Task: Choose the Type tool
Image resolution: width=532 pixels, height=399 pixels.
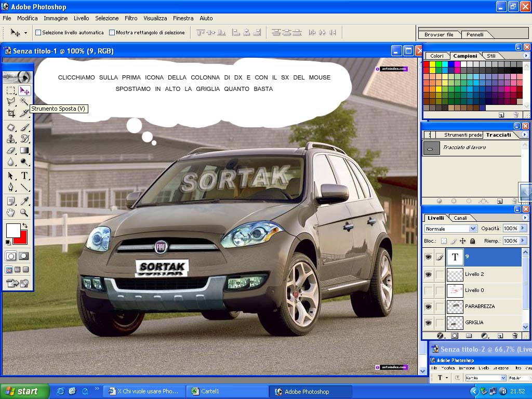Action: pos(24,176)
